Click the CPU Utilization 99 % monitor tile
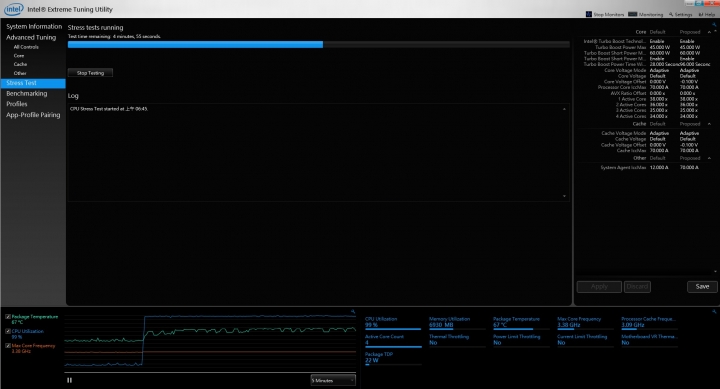 point(393,323)
